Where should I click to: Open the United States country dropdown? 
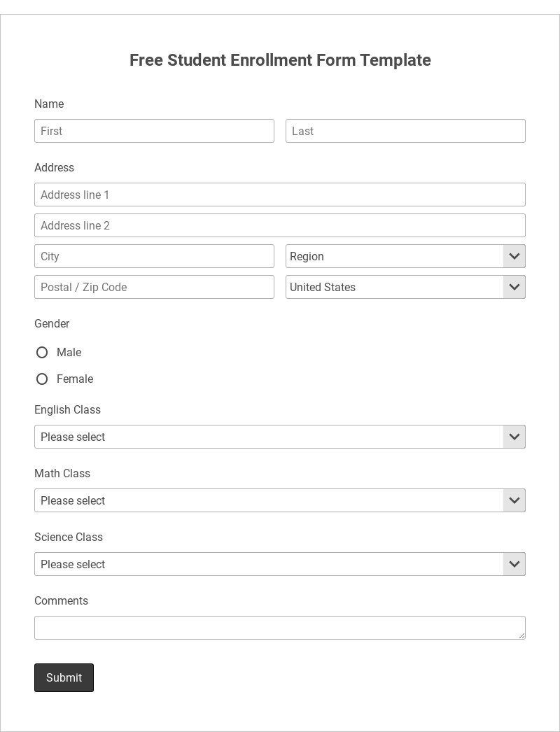pyautogui.click(x=394, y=287)
